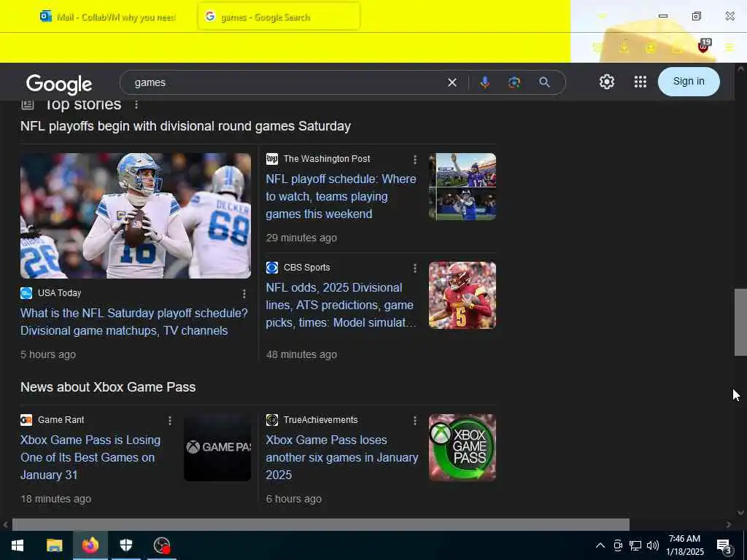Open the uBlock Origin extension icon
Image resolution: width=747 pixels, height=560 pixels.
click(x=704, y=46)
